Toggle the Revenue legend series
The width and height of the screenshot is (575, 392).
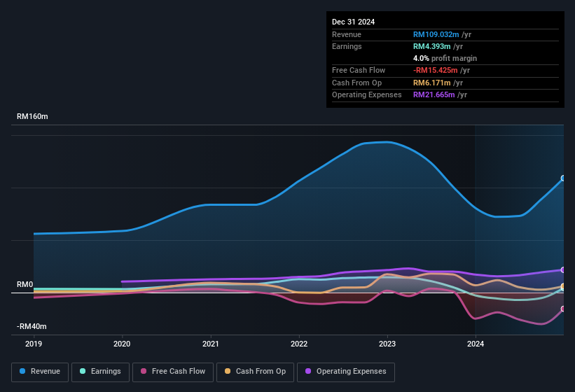click(40, 372)
